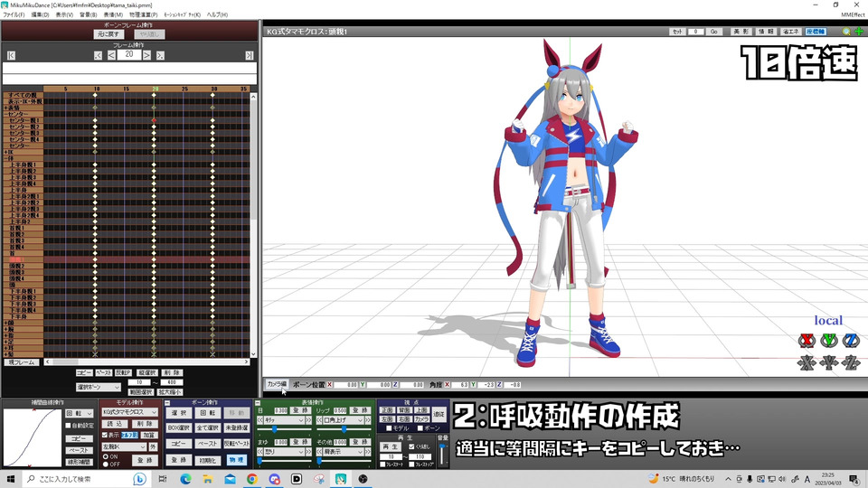
Task: Open Google Chrome from the taskbar
Action: coord(252,479)
